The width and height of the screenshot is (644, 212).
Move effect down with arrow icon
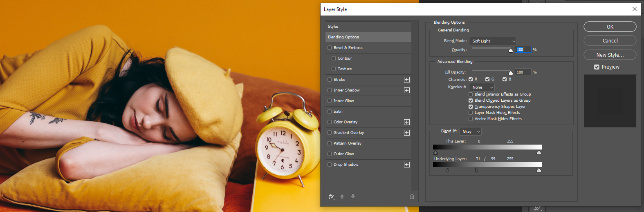[x=353, y=196]
